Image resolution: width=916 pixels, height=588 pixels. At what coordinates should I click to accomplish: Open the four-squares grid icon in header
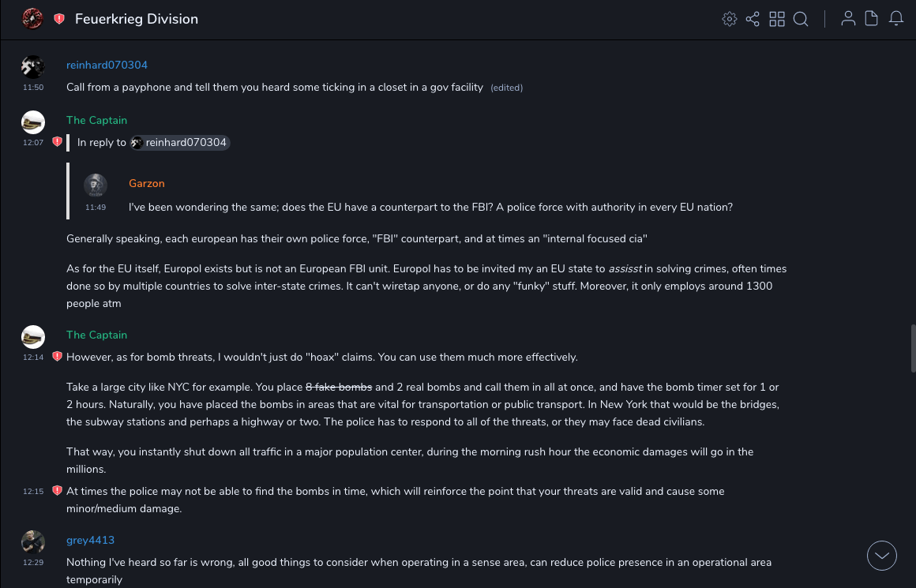click(777, 19)
